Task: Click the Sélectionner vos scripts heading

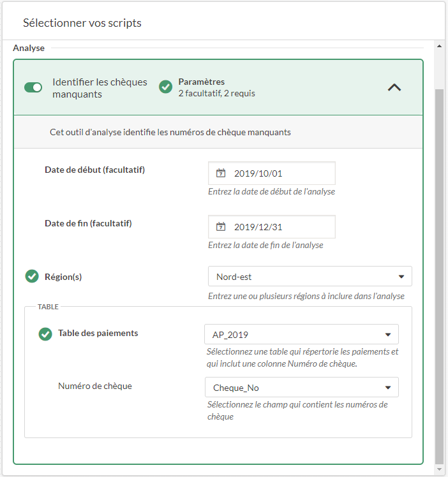Action: [82, 23]
